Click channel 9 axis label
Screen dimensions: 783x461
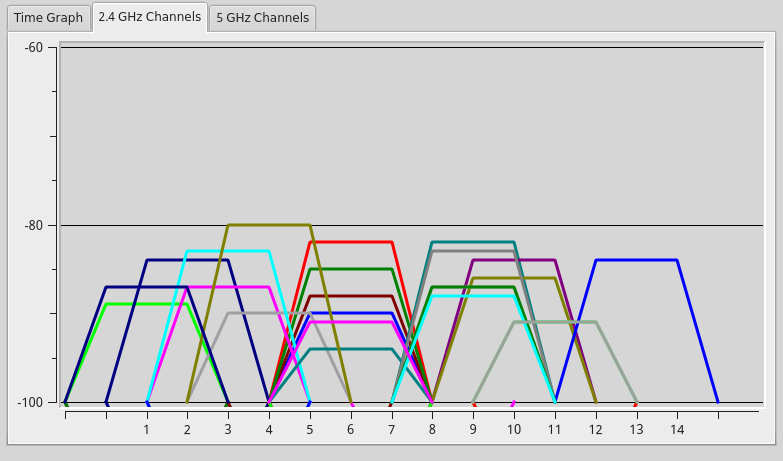point(473,430)
